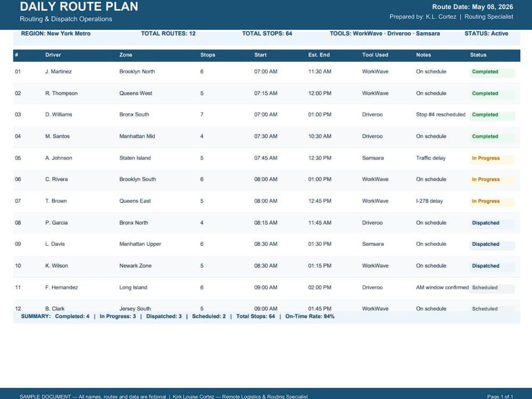This screenshot has width=532, height=399.
Task: Select driver D. Williams
Action: coord(59,115)
